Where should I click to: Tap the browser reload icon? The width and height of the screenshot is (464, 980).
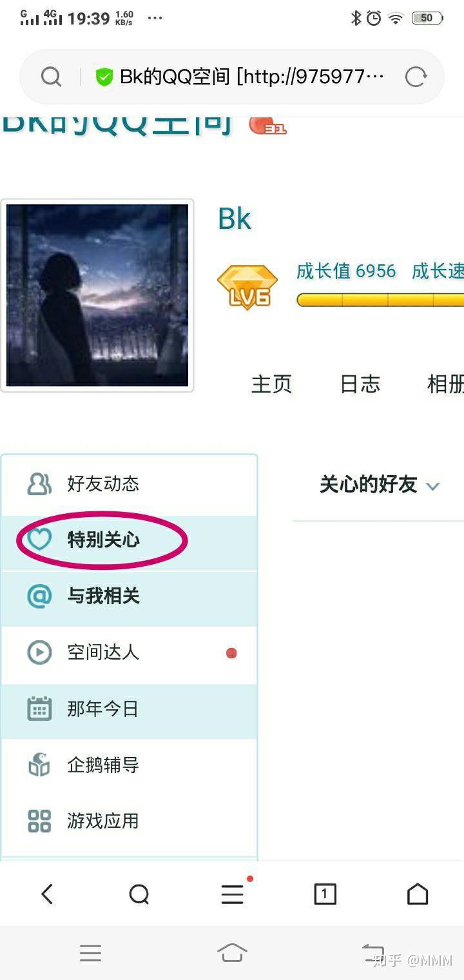416,77
